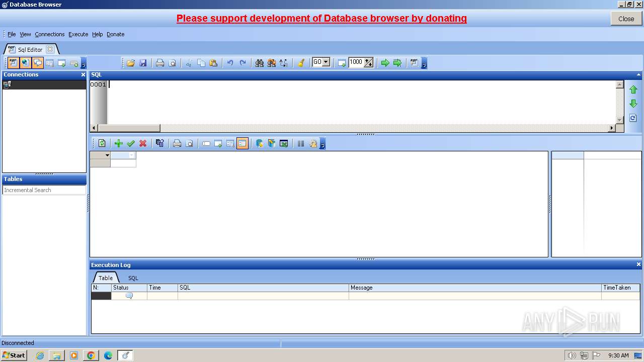Screen dimensions: 644x362
Task: Toggle the speech-bubble execution log button
Action: click(38, 63)
